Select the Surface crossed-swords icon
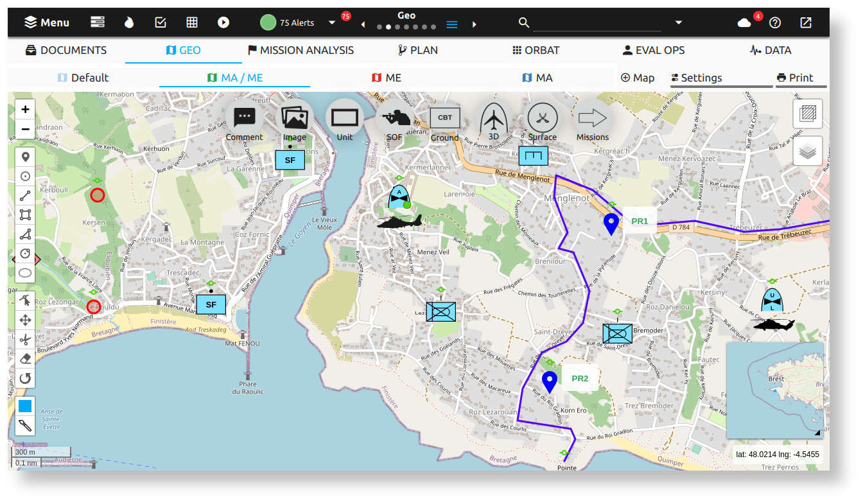This screenshot has width=863, height=504. pos(543,118)
